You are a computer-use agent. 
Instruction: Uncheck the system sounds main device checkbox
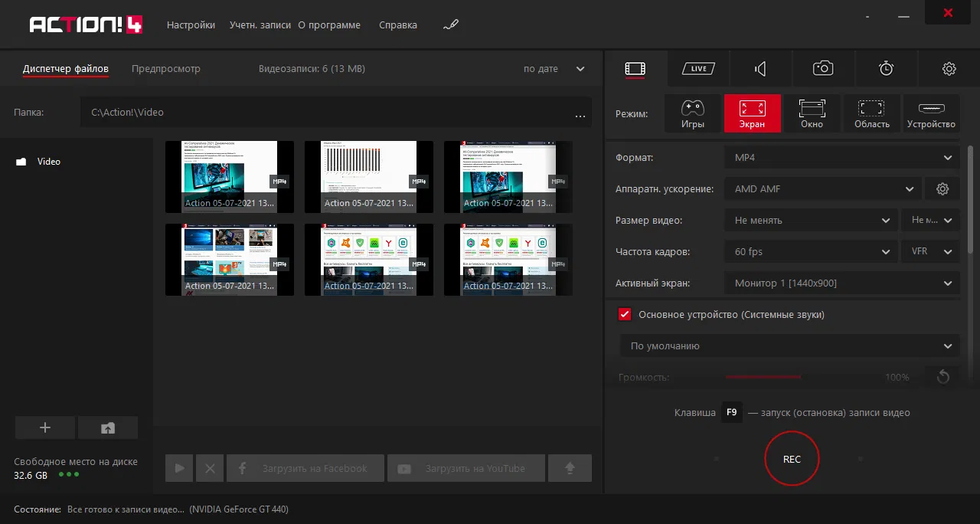coord(625,315)
